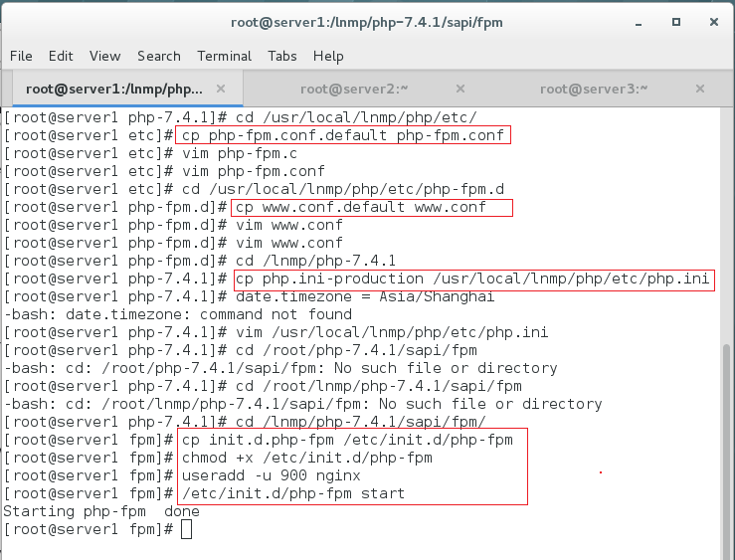
Task: Click 'date.timezone = Asia/Shanghai' text
Action: pyautogui.click(x=365, y=296)
